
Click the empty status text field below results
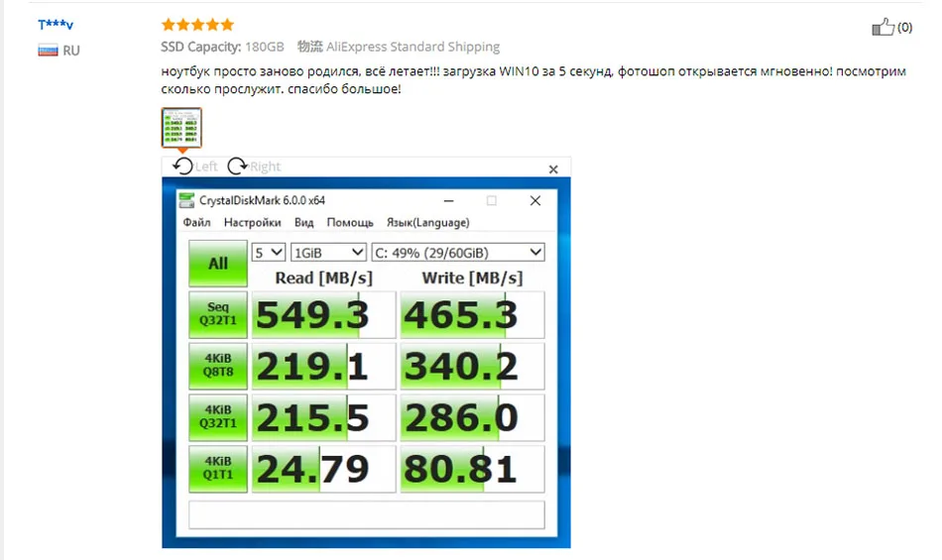(367, 515)
